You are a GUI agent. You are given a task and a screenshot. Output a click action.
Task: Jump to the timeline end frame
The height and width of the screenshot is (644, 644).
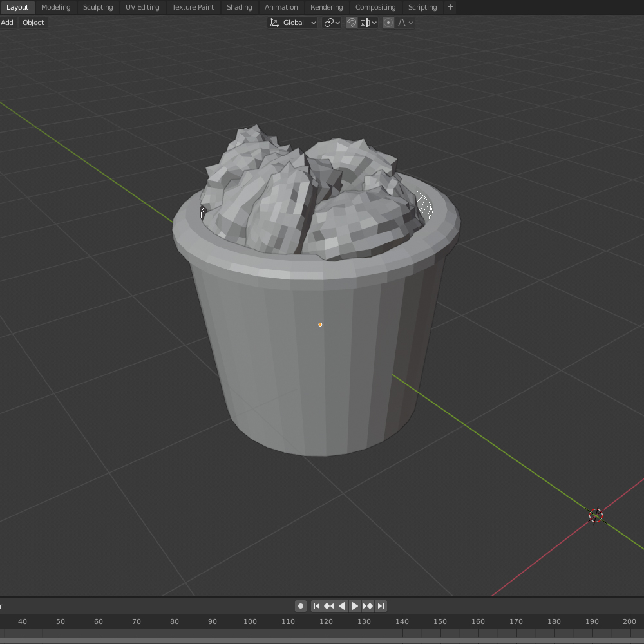(x=381, y=606)
